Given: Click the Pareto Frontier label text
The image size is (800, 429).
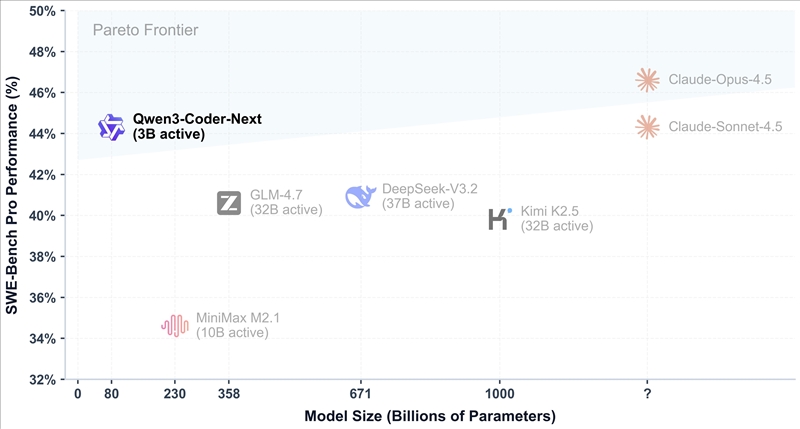Looking at the screenshot, I should 145,30.
